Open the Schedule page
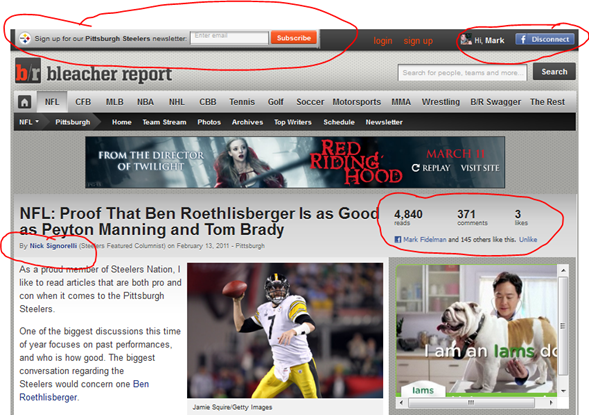The image size is (589, 415). click(x=339, y=122)
